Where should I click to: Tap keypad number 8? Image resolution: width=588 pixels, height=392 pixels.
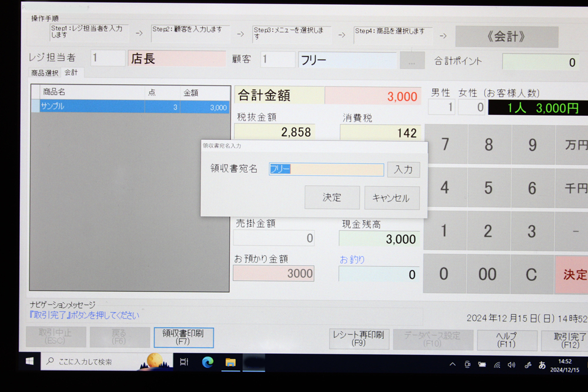[x=489, y=145]
